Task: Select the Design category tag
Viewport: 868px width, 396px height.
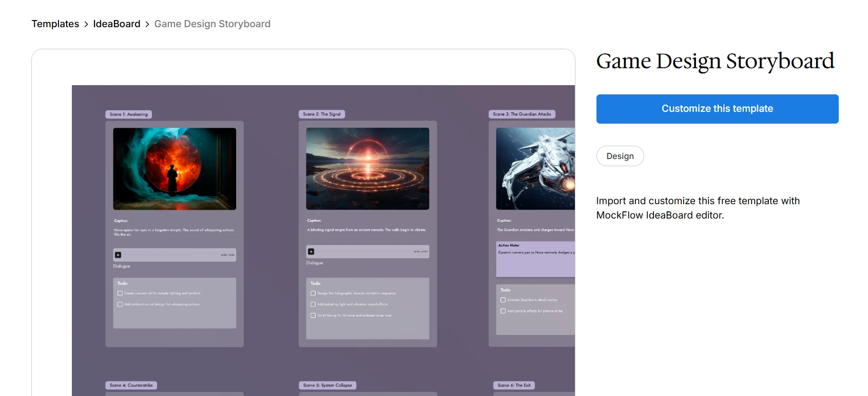Action: pyautogui.click(x=620, y=156)
